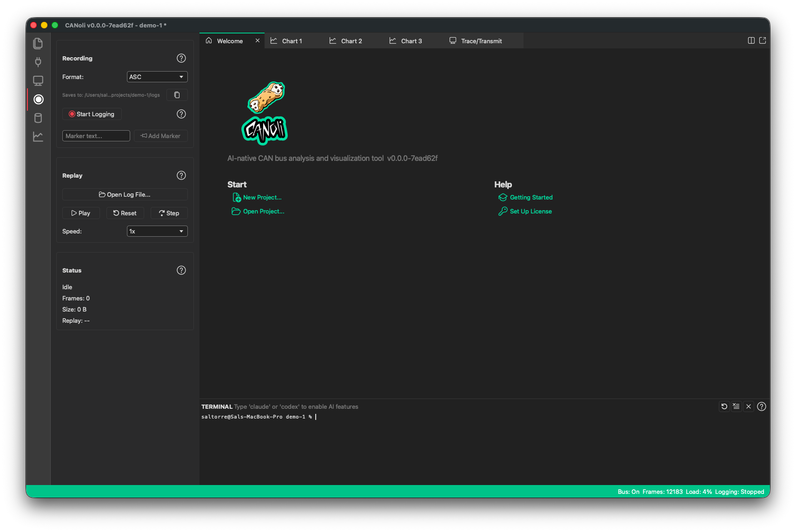The image size is (796, 532).
Task: Open the chart sidebar icon
Action: pyautogui.click(x=38, y=137)
